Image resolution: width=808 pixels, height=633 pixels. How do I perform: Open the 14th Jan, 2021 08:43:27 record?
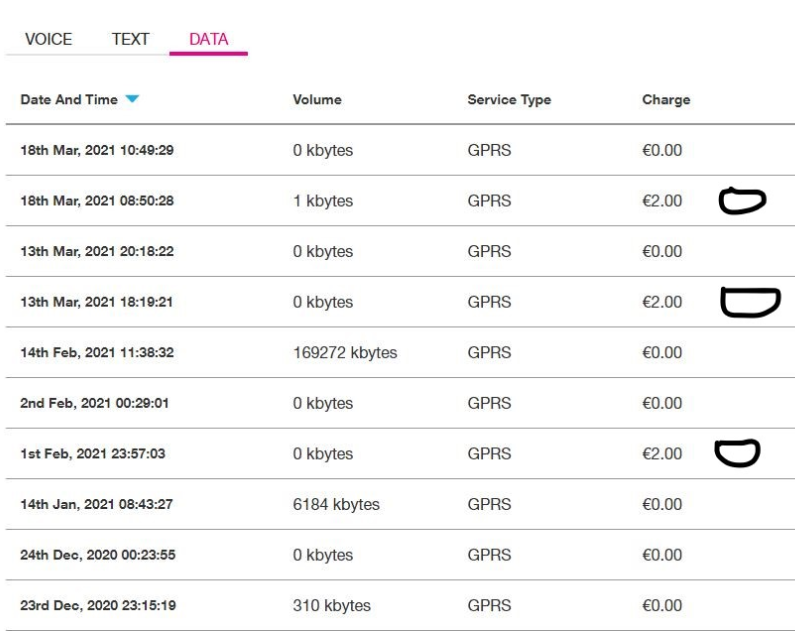98,504
